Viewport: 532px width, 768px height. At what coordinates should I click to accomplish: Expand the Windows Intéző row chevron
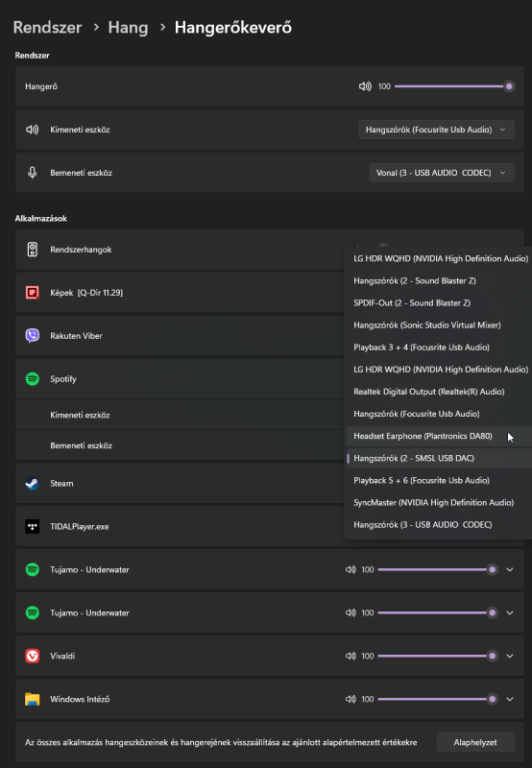510,699
